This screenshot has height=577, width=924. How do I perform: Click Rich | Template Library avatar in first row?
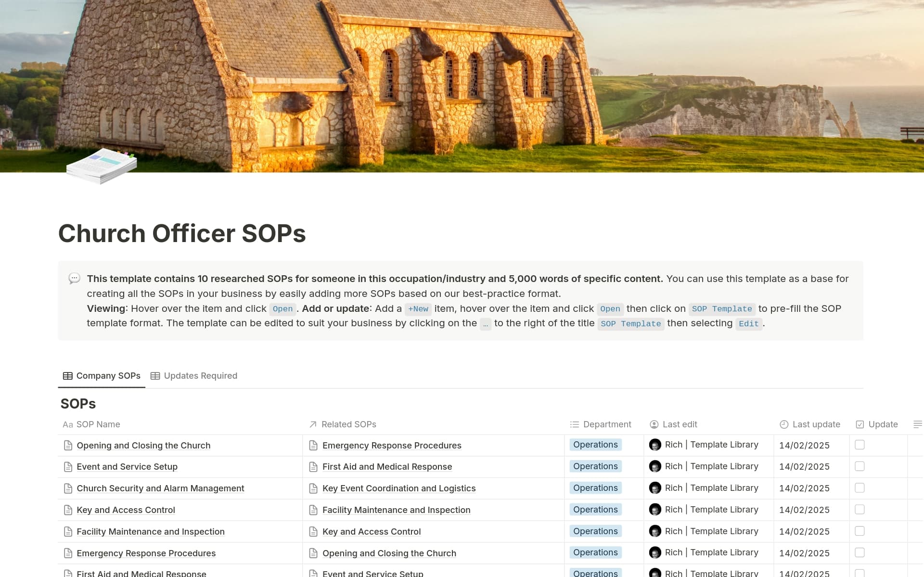click(x=655, y=445)
